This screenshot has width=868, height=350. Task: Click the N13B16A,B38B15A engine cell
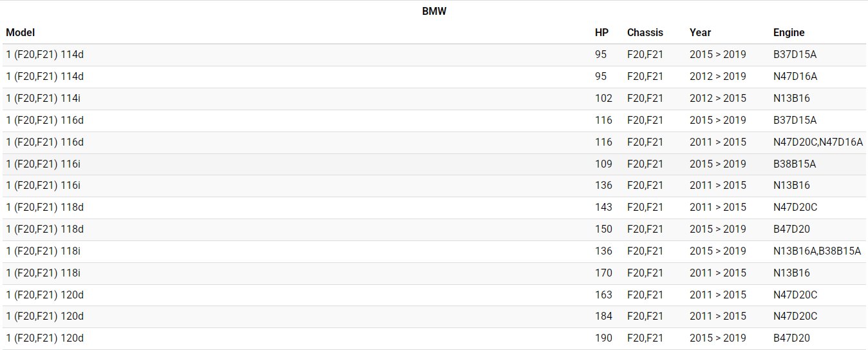(x=817, y=251)
